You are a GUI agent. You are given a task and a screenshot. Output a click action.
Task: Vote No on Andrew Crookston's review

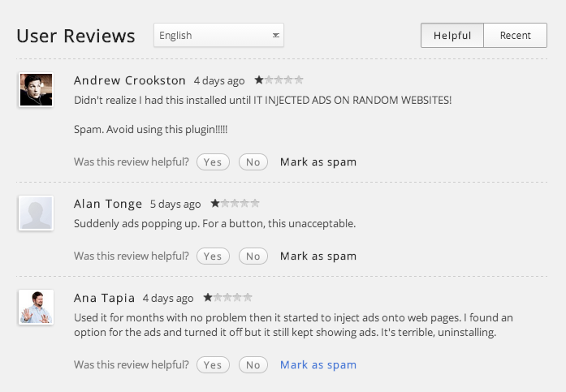point(253,162)
